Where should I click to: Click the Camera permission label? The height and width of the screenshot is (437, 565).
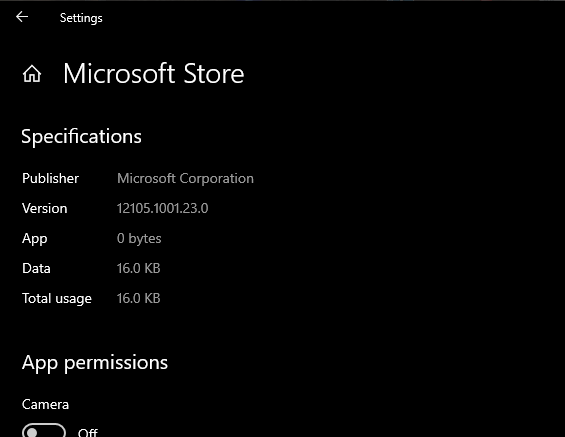[45, 404]
